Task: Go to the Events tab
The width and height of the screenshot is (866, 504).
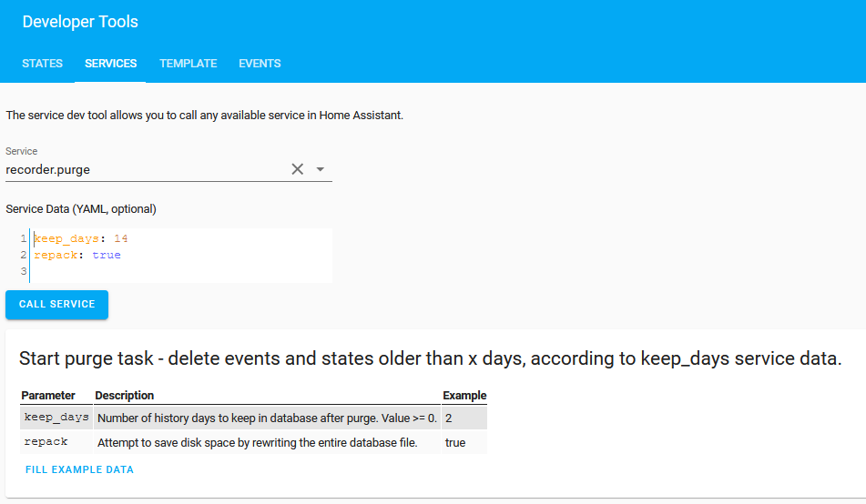Action: click(x=260, y=64)
